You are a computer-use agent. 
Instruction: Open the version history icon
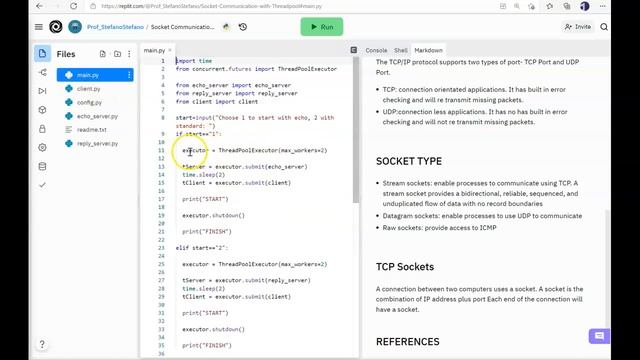[243, 27]
